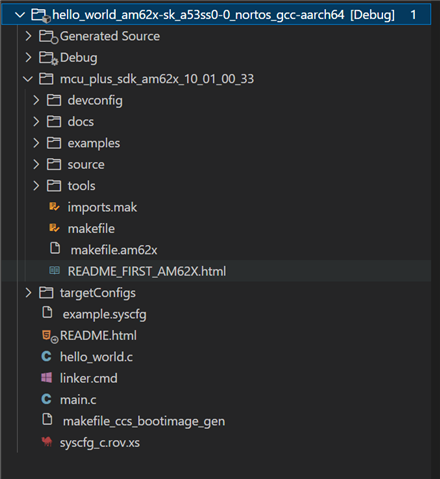Click the imports.mak makefile icon
The width and height of the screenshot is (440, 479).
[x=54, y=207]
